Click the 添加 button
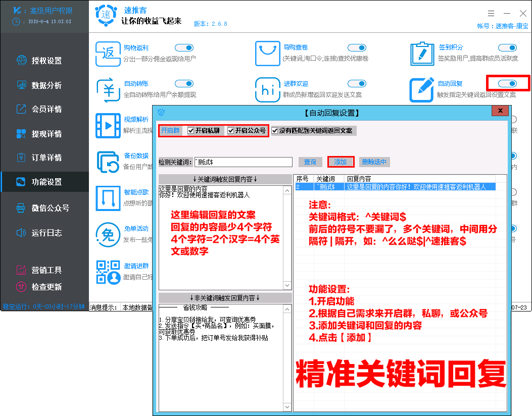This screenshot has height=416, width=532. click(341, 162)
